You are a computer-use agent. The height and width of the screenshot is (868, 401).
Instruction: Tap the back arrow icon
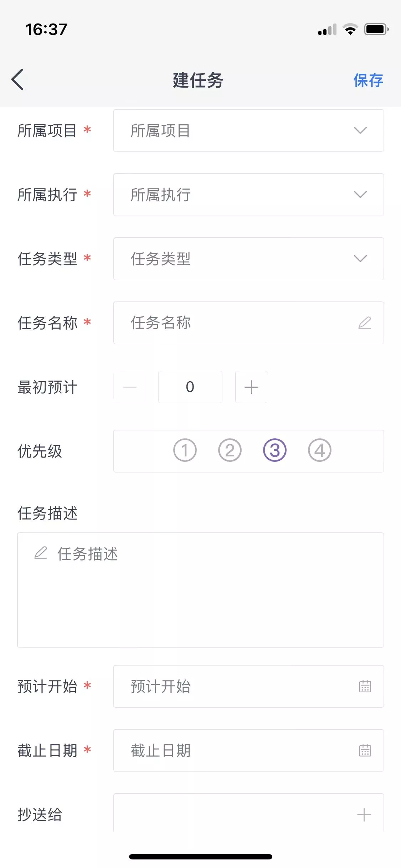(x=17, y=79)
